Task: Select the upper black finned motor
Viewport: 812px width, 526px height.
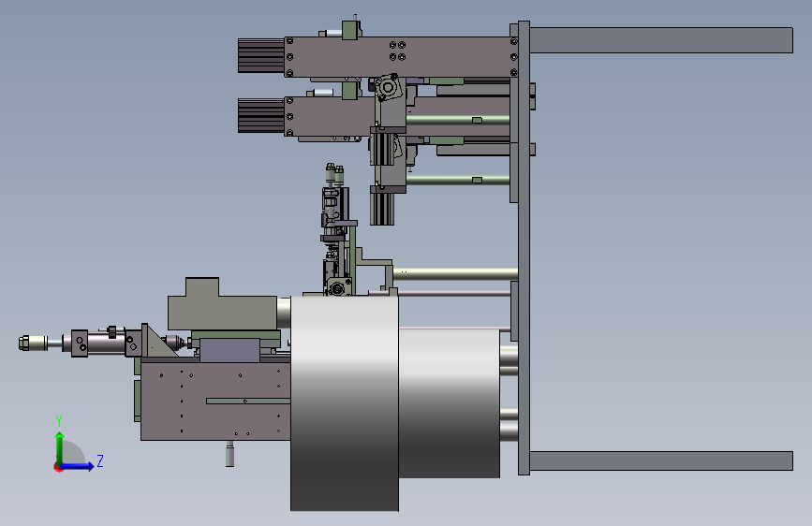Action: click(x=261, y=55)
